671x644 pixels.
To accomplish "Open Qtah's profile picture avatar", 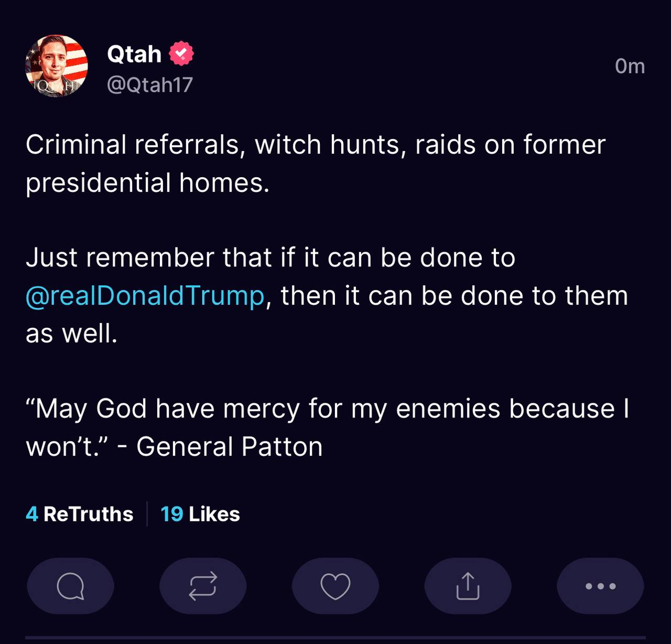I will click(57, 66).
